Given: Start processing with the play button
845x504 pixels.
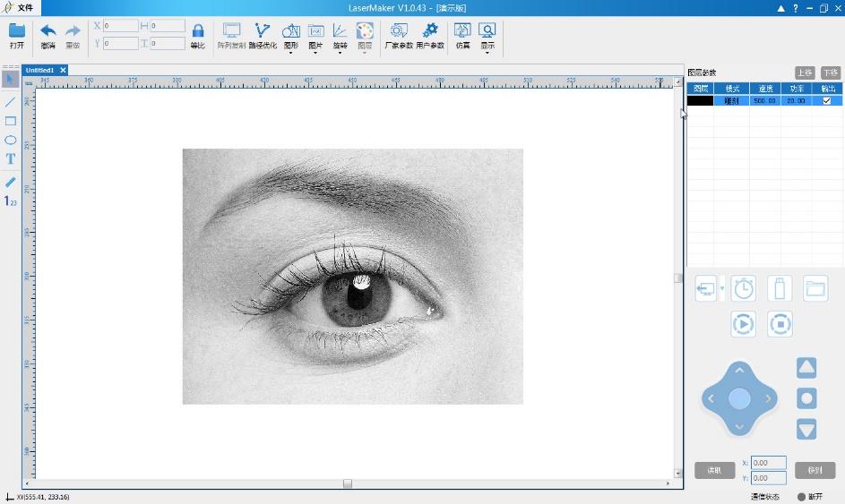Looking at the screenshot, I should (743, 323).
